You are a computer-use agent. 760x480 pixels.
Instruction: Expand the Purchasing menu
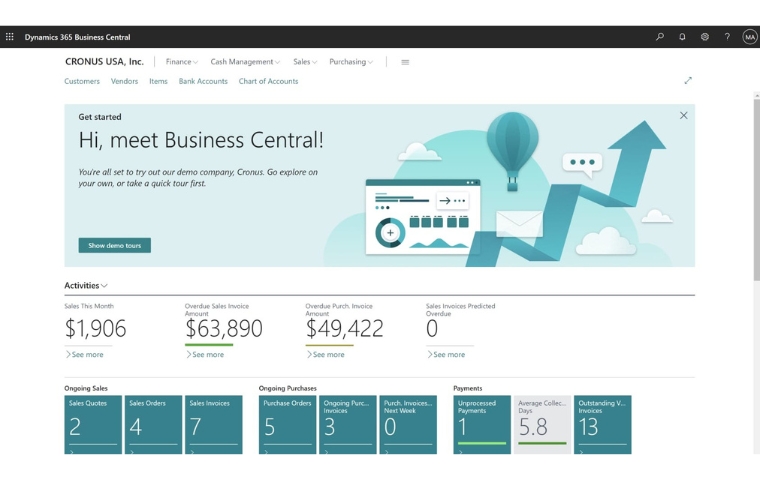pos(351,62)
